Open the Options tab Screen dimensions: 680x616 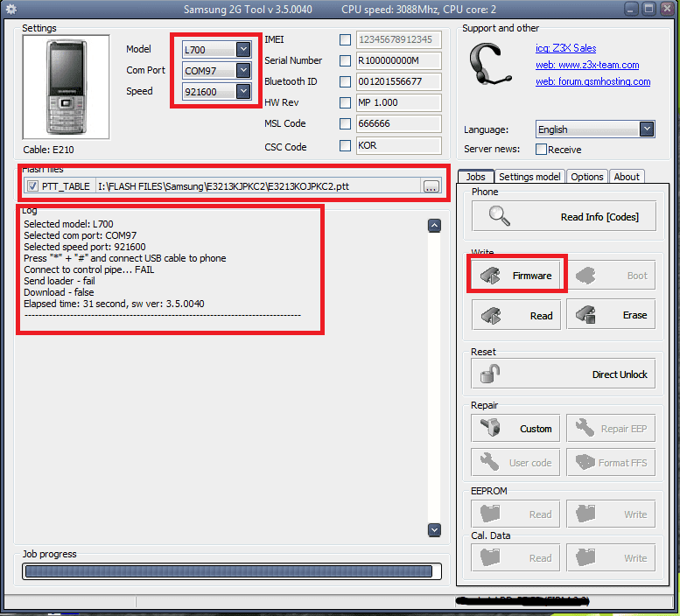586,177
